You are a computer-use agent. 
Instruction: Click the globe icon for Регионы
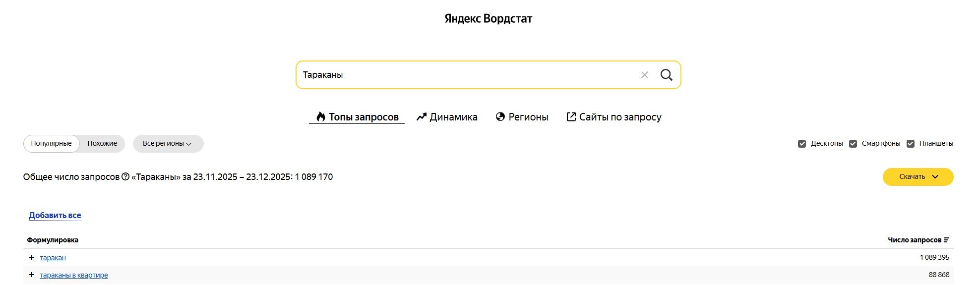(500, 116)
